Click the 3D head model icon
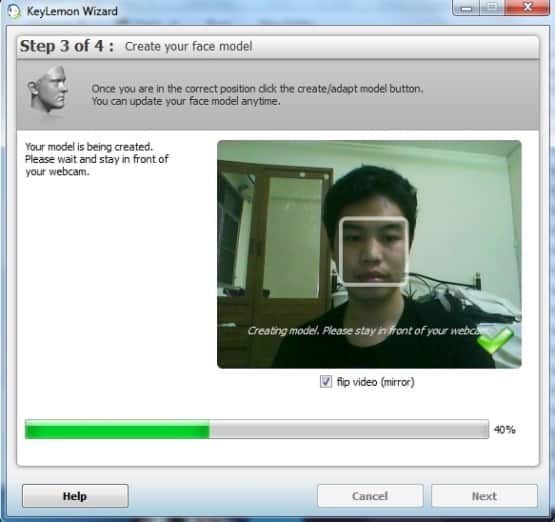The image size is (555, 522). coord(48,90)
